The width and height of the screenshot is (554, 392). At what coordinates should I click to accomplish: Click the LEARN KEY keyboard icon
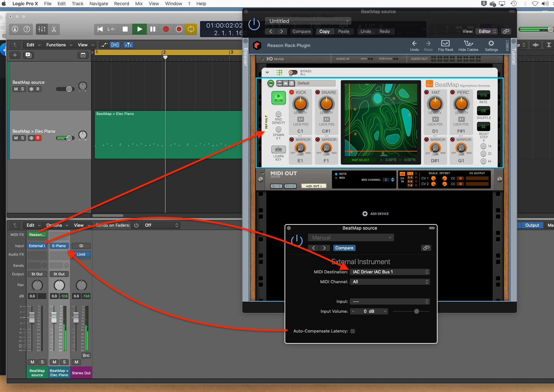(278, 150)
